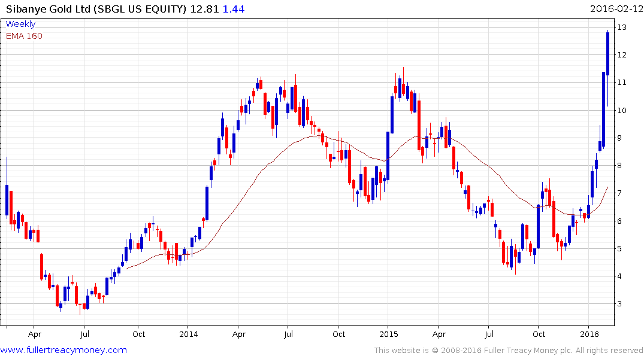This screenshot has width=644, height=359.
Task: Click price level 10 on the axis
Action: tap(622, 110)
